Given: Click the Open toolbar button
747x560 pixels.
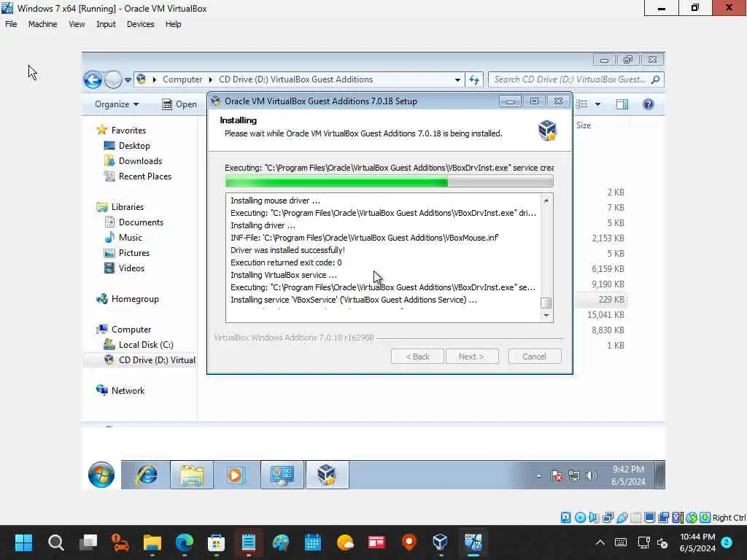Looking at the screenshot, I should pyautogui.click(x=179, y=104).
